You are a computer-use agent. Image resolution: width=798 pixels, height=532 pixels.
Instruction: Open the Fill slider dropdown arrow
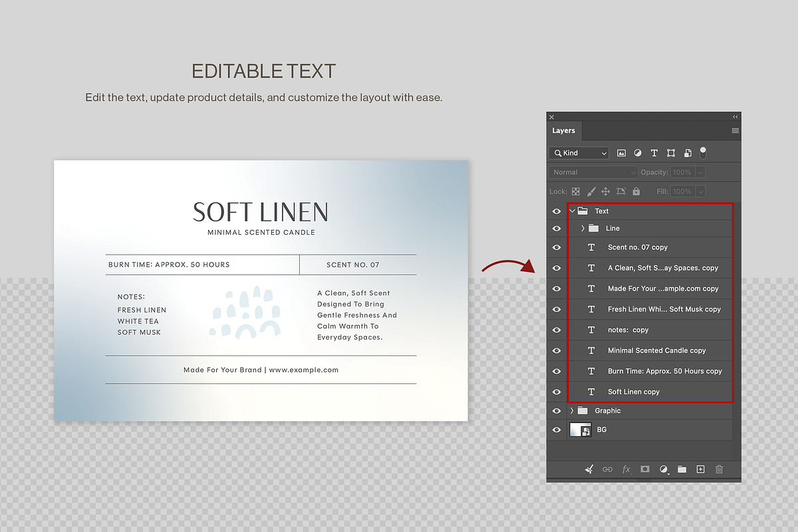700,192
